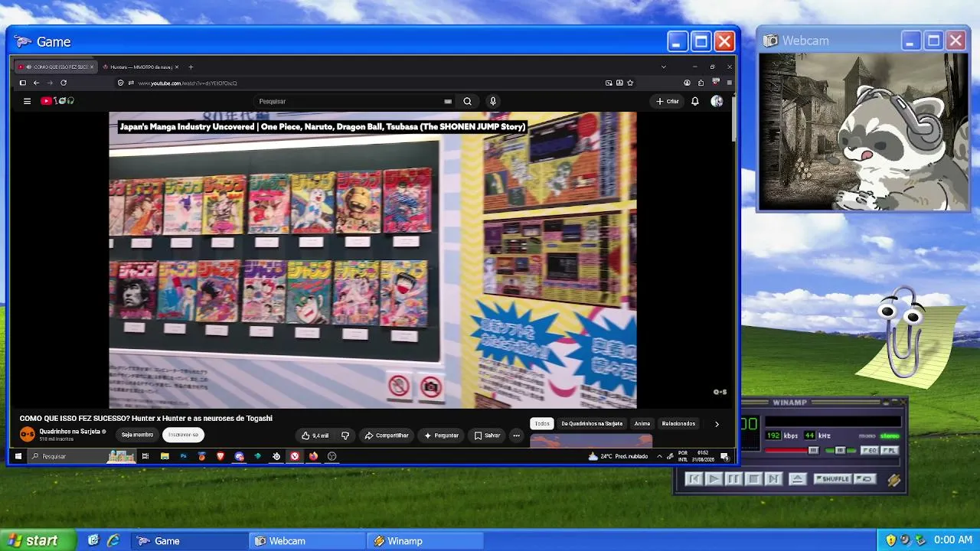The width and height of the screenshot is (980, 551).
Task: Open the Quadrinhos na Sarjeta channel avatar
Action: (x=28, y=435)
